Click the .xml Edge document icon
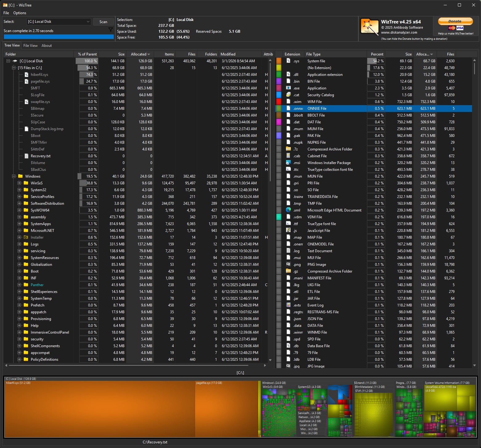This screenshot has width=481, height=448. (288, 210)
